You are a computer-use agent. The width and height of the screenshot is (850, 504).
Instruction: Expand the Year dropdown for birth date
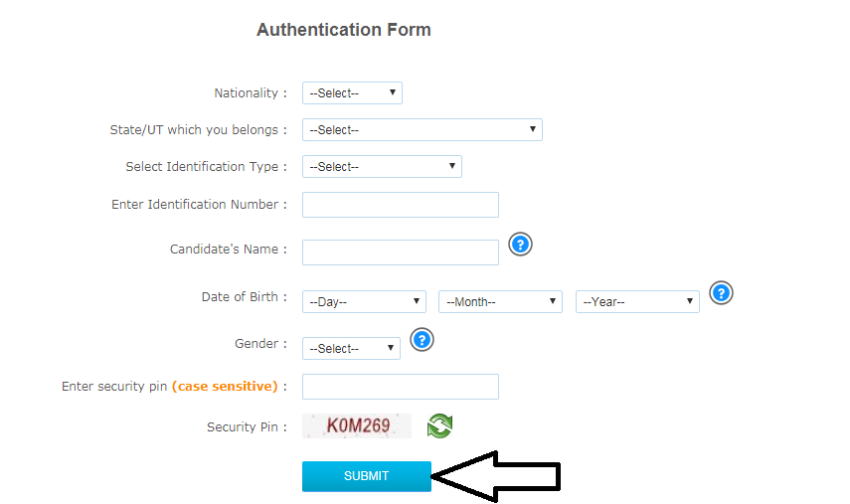click(x=637, y=301)
